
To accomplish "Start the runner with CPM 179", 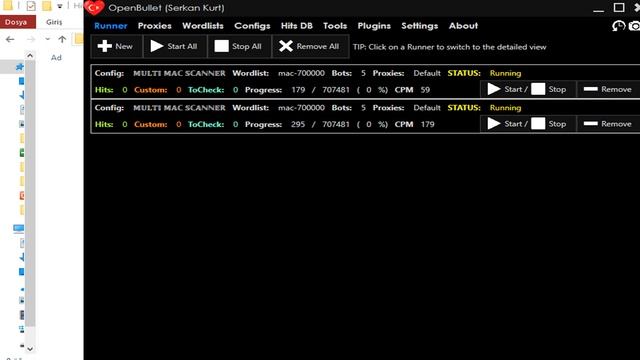I will point(507,124).
